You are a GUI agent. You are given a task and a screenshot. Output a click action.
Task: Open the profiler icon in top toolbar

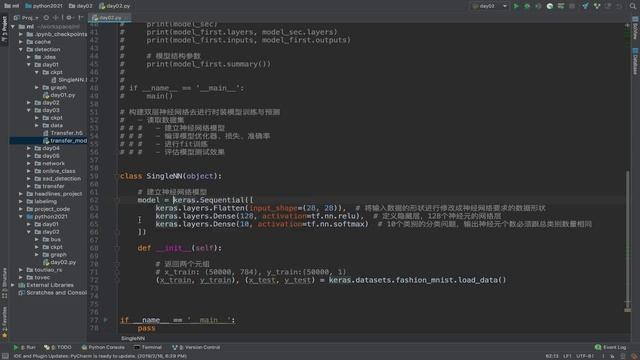550,6
